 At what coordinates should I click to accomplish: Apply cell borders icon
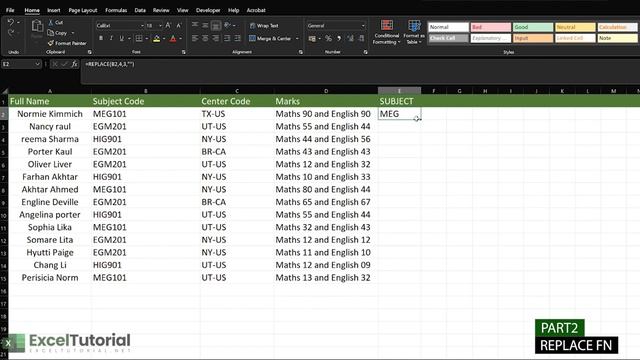click(139, 38)
